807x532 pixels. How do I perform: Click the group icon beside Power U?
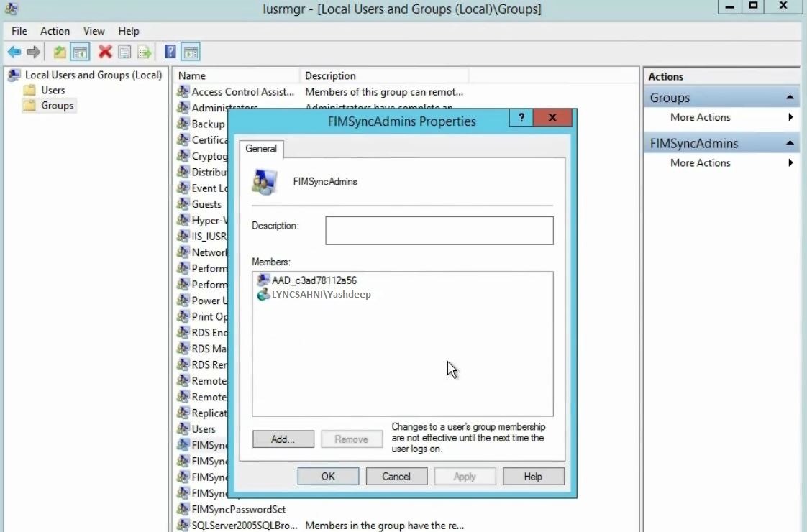point(183,301)
